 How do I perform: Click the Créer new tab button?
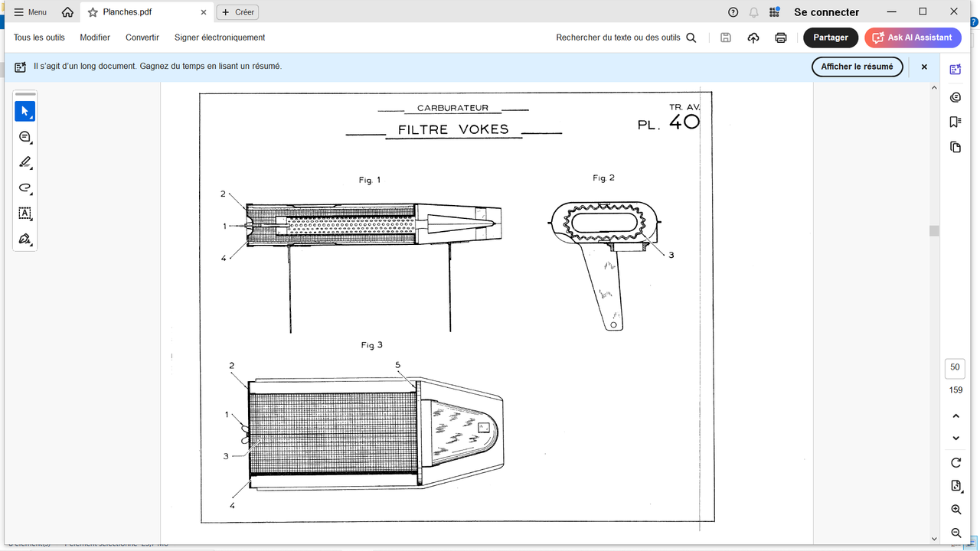click(x=237, y=12)
